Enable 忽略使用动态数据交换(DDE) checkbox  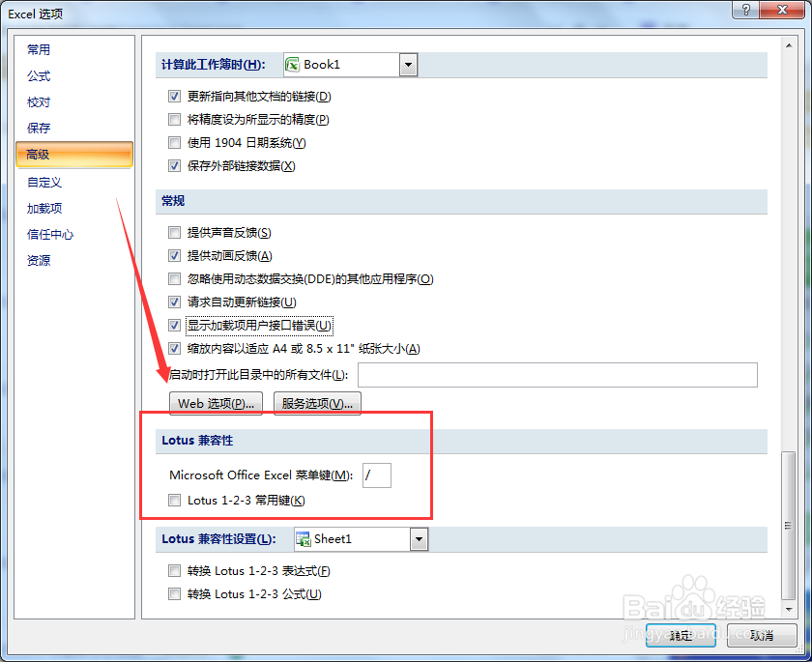coord(174,279)
